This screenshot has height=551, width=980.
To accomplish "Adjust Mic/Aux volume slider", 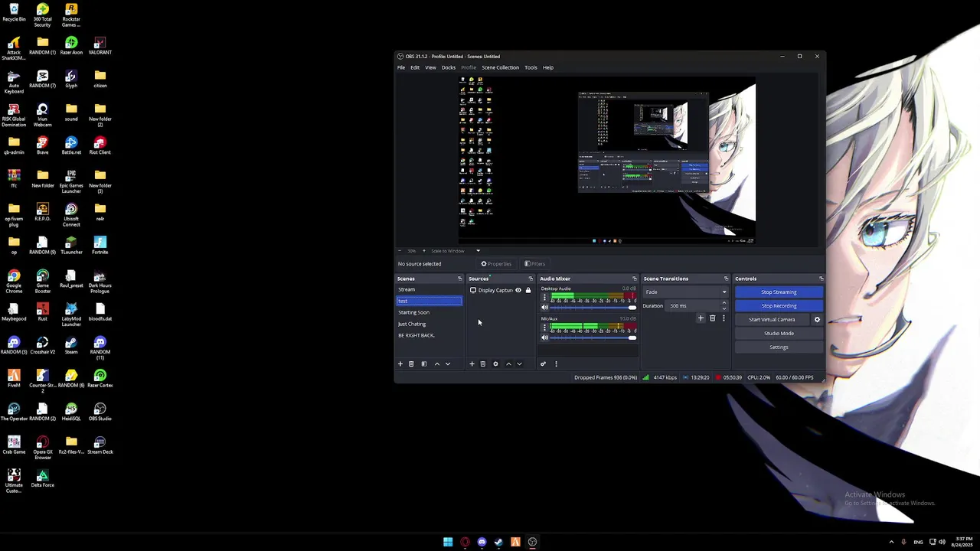I will point(593,337).
